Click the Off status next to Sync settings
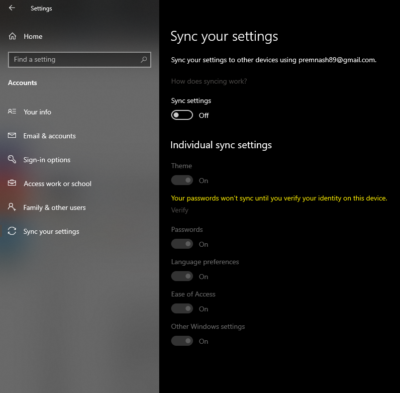400x393 pixels. point(204,115)
